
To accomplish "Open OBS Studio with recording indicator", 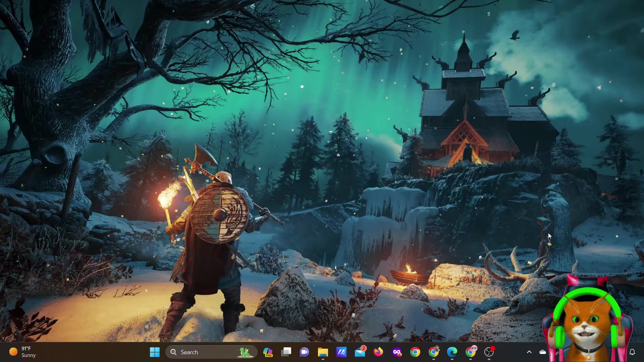I will tap(489, 352).
